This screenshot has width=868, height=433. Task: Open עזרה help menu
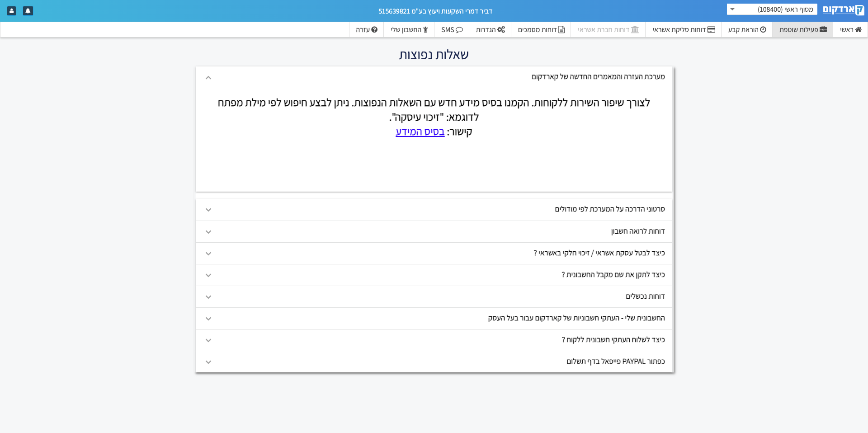pos(367,30)
